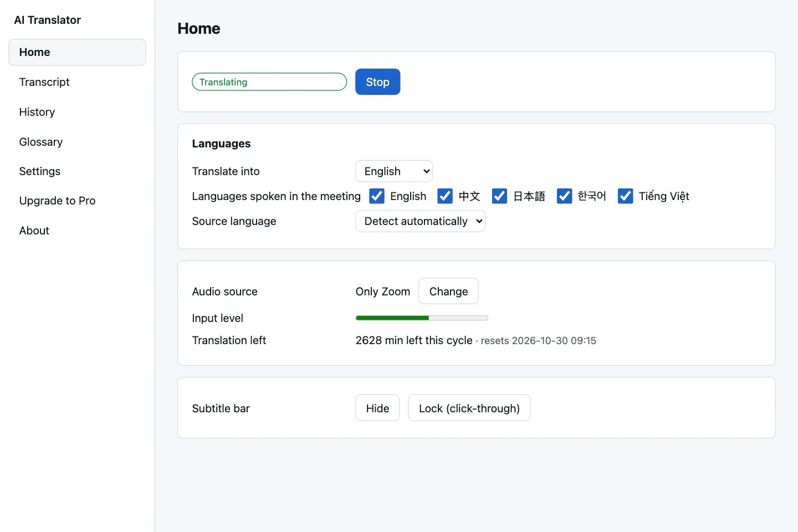
Task: Click the 'Audio source' label
Action: click(224, 291)
